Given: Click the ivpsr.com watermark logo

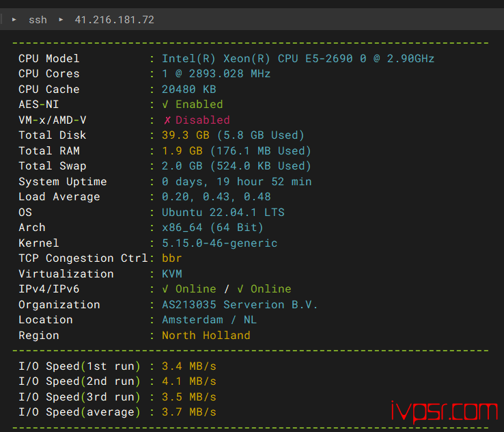Looking at the screenshot, I should [x=444, y=411].
